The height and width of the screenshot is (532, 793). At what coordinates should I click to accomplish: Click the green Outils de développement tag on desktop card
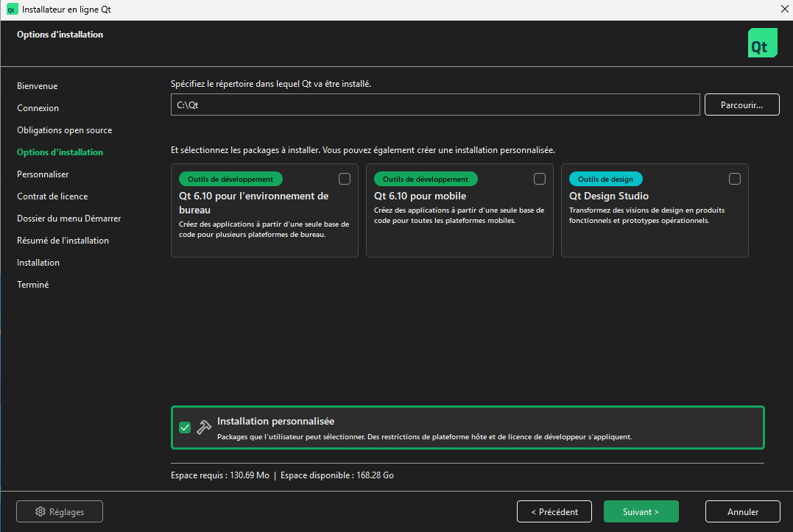click(x=230, y=179)
